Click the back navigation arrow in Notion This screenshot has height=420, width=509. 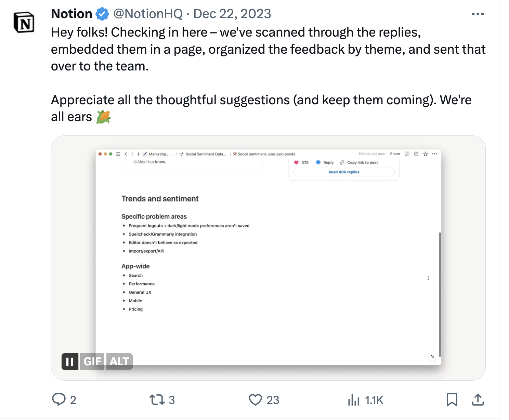pyautogui.click(x=126, y=154)
